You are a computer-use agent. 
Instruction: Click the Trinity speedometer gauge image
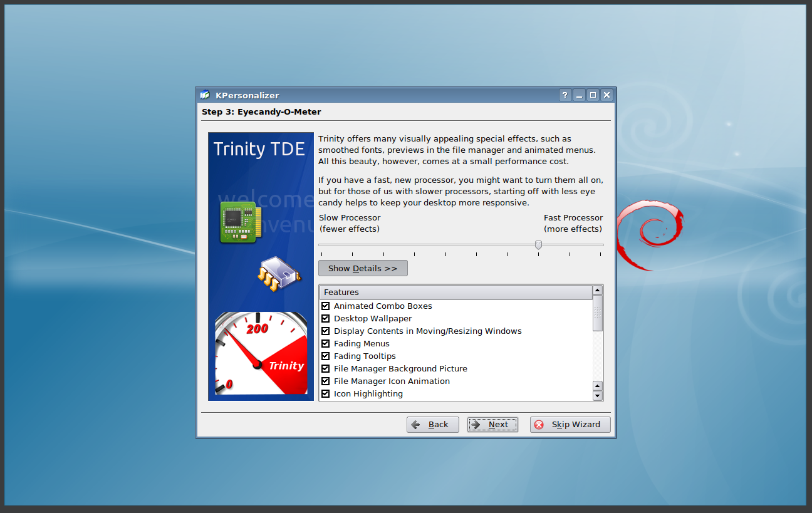261,353
